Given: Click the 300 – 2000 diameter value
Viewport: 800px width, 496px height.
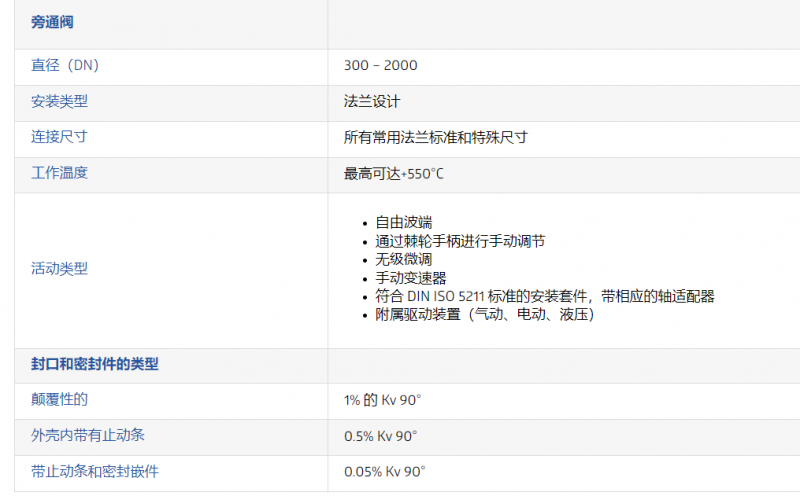Looking at the screenshot, I should pos(380,65).
